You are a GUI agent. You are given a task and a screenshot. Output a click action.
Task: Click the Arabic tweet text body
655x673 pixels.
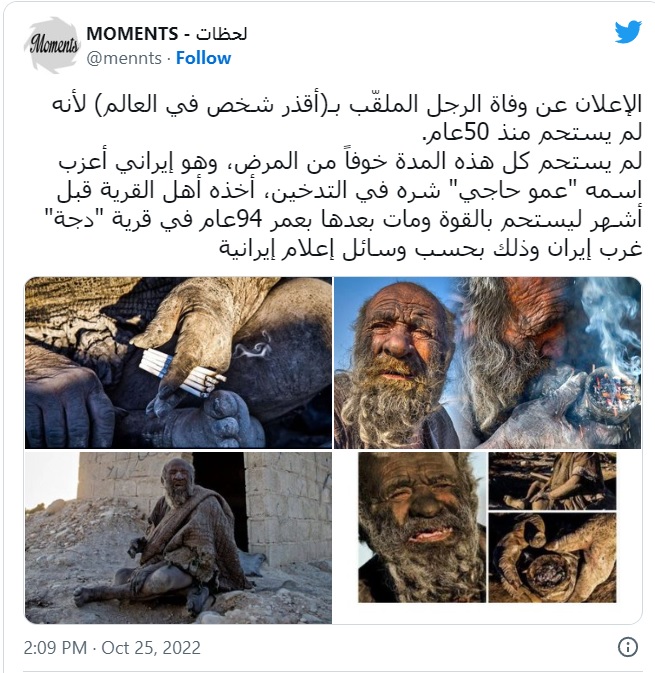pos(346,176)
